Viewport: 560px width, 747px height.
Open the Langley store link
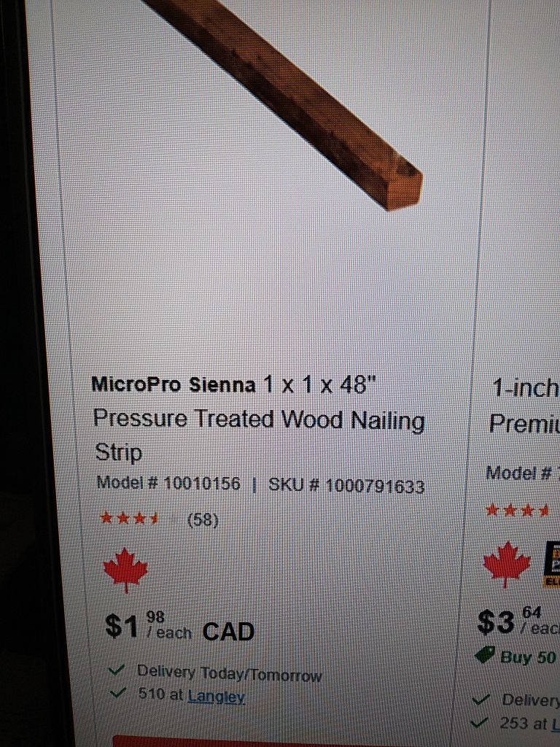[x=216, y=697]
